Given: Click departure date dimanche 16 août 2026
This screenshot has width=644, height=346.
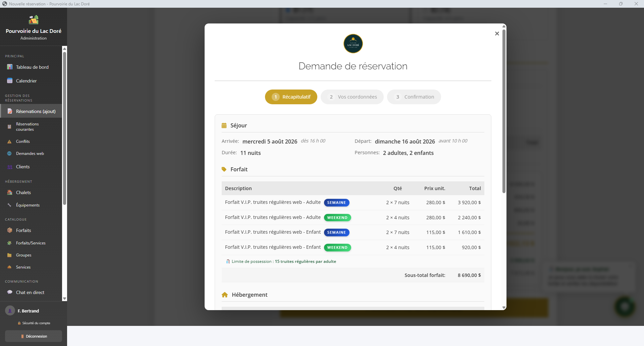Looking at the screenshot, I should click(x=405, y=141).
